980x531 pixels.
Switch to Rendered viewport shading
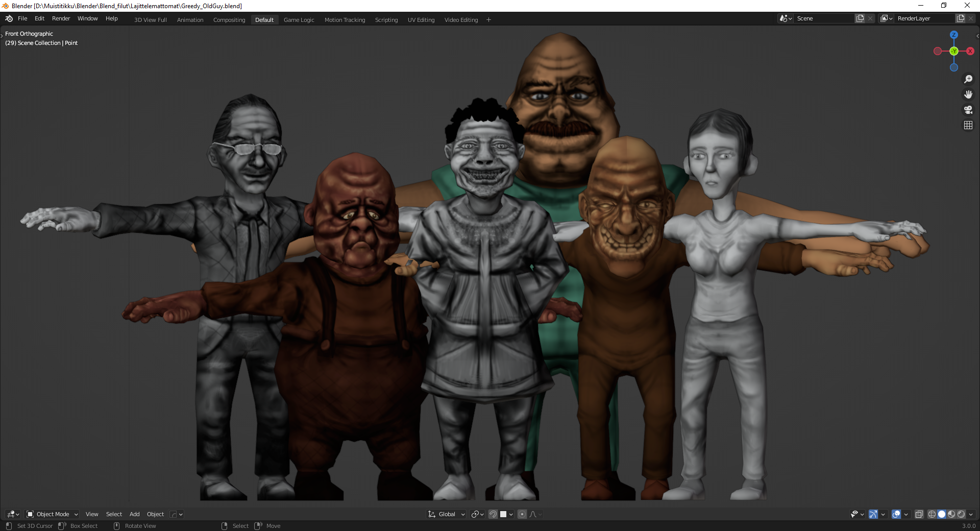pos(961,514)
